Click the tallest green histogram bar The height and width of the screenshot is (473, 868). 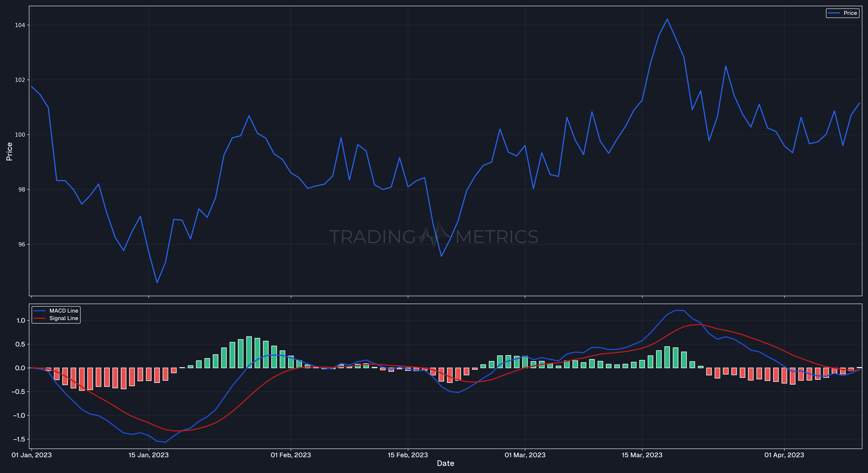pyautogui.click(x=249, y=352)
